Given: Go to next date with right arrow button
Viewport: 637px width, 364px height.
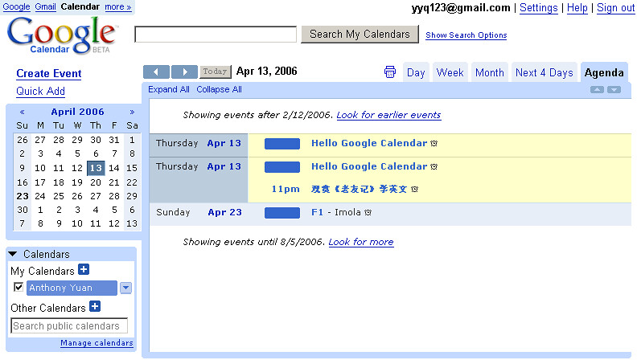Looking at the screenshot, I should [184, 72].
